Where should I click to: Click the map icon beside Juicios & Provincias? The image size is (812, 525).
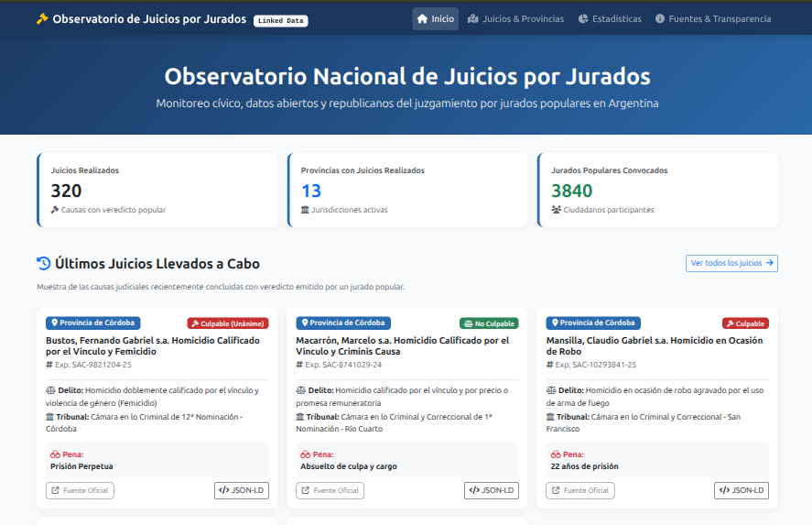(x=472, y=18)
